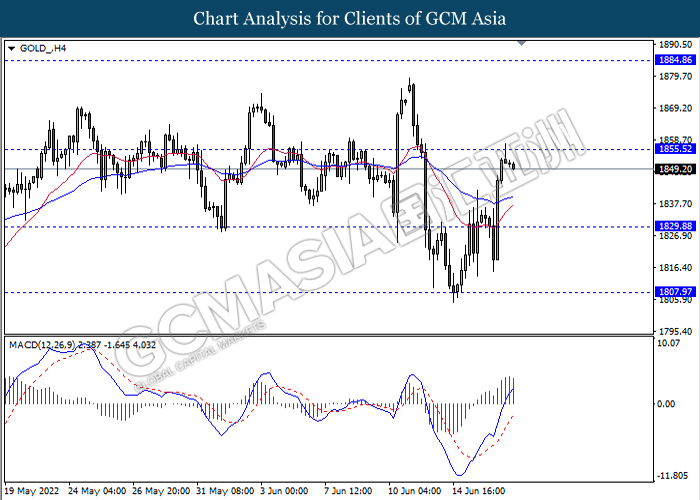Click the 10 Jun 04:00 time label
Screen dimensions: 700x500
(415, 491)
